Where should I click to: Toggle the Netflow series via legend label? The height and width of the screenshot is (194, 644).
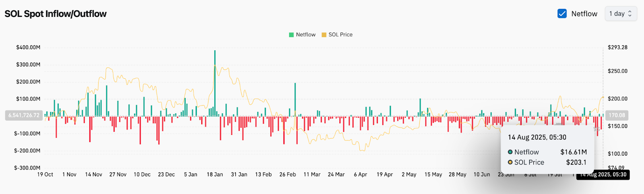pos(305,35)
